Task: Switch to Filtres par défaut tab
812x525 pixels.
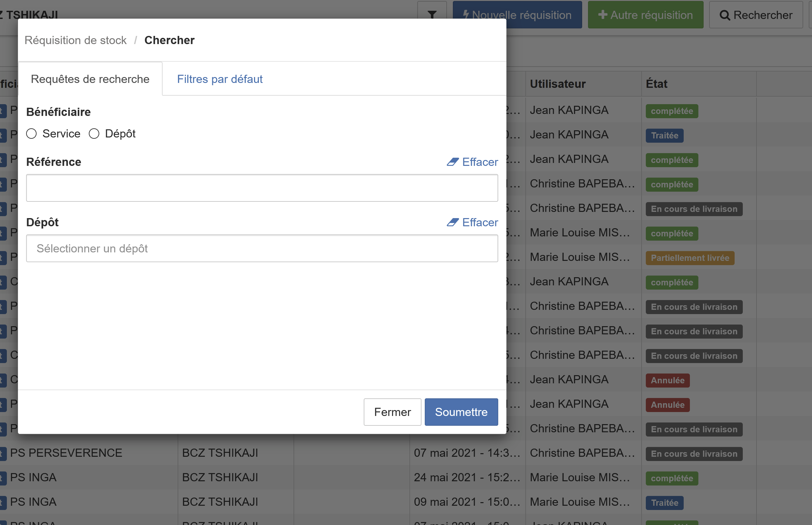Action: tap(219, 79)
